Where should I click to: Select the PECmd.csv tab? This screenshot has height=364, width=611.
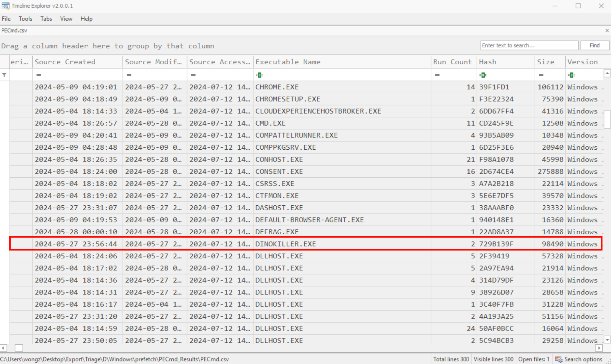click(x=14, y=31)
